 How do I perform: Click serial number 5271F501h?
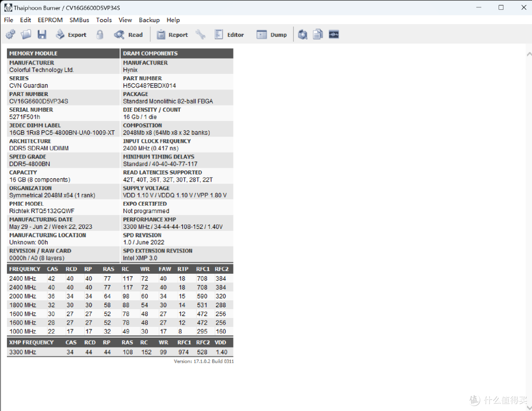[x=25, y=117]
